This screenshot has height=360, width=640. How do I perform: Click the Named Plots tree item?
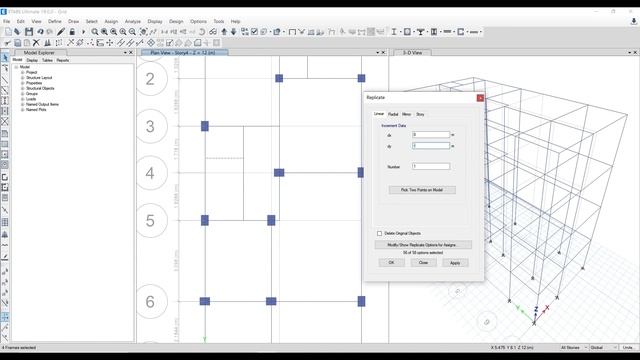[36, 109]
